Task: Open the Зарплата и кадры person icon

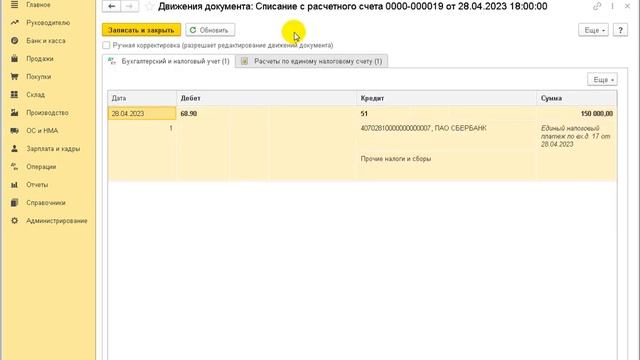Action: pos(14,149)
